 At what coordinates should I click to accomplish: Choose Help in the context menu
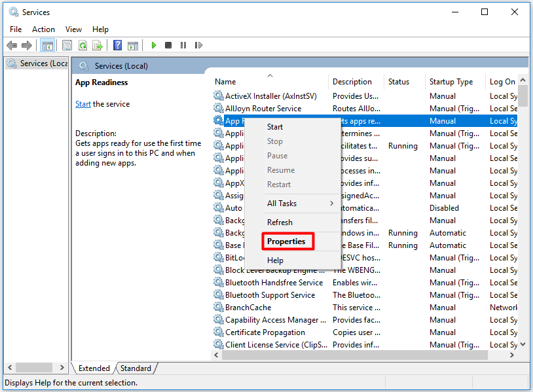(x=292, y=260)
